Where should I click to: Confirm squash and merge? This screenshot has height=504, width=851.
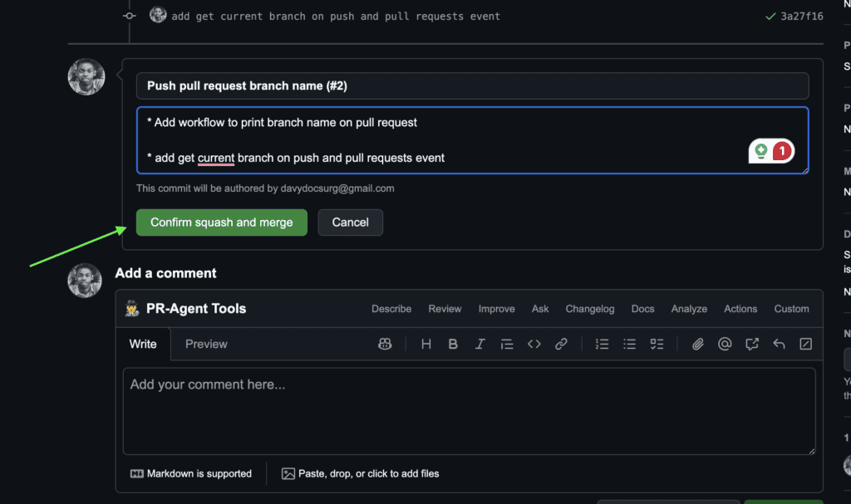coord(221,223)
